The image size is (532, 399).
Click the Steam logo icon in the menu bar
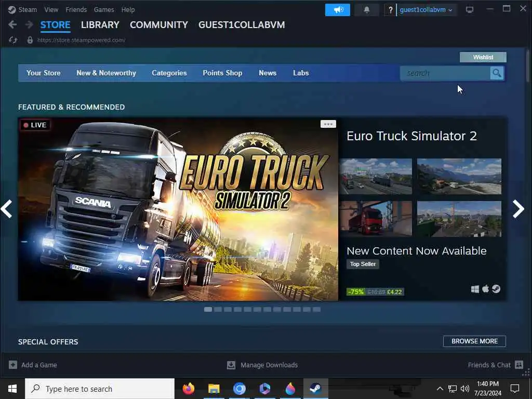pyautogui.click(x=12, y=9)
